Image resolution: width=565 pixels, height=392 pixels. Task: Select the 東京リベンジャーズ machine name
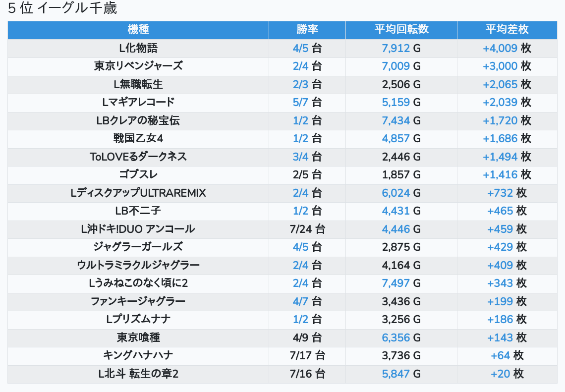coord(138,66)
